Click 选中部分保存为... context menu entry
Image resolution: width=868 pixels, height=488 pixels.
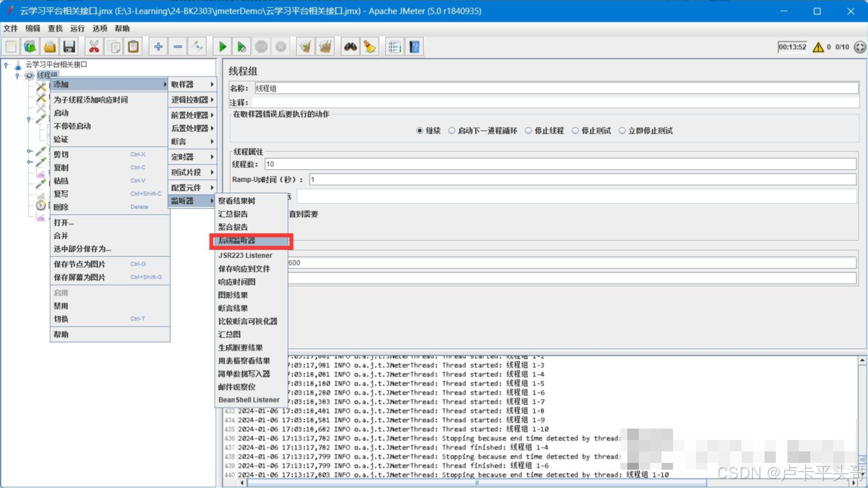[x=110, y=249]
